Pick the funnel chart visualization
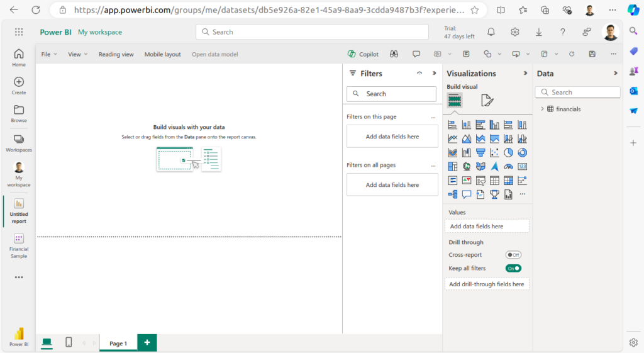 480,152
